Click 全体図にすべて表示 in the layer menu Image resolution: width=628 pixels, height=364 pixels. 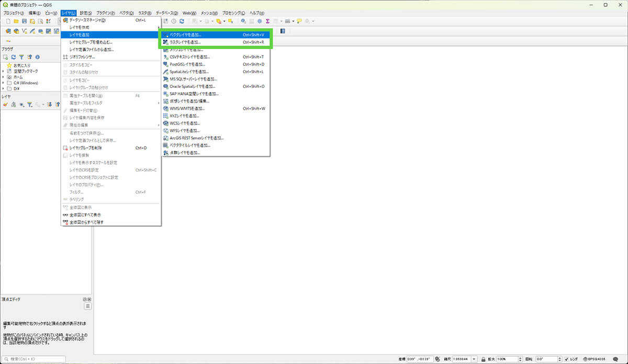click(111, 215)
